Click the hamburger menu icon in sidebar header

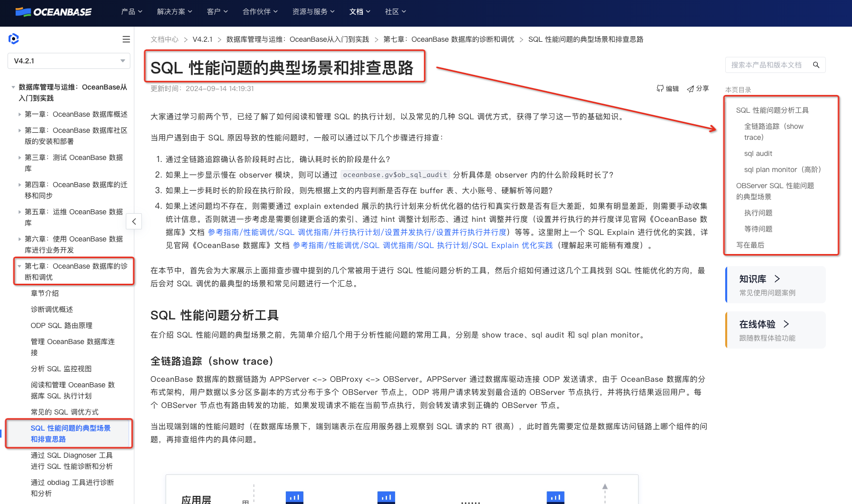[126, 39]
